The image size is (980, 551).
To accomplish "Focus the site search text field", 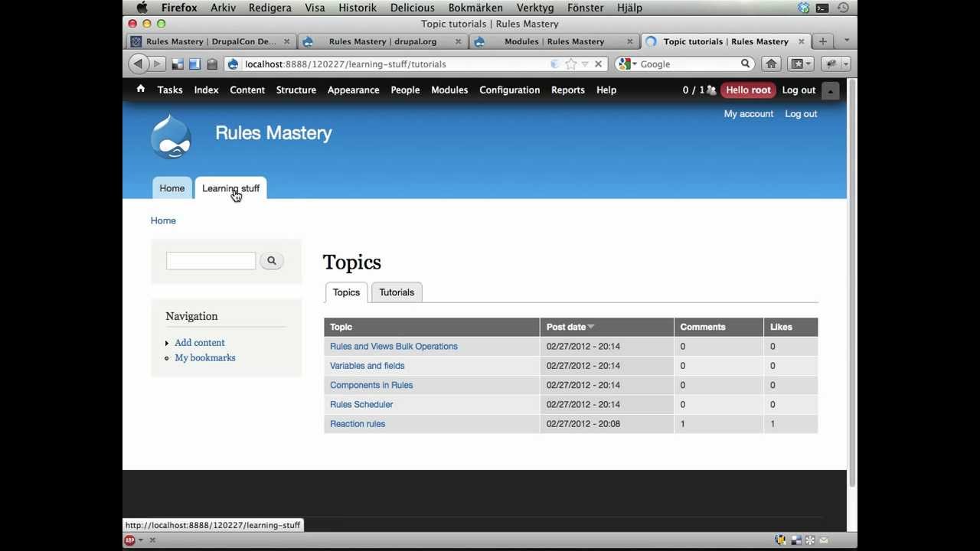I will coord(211,261).
